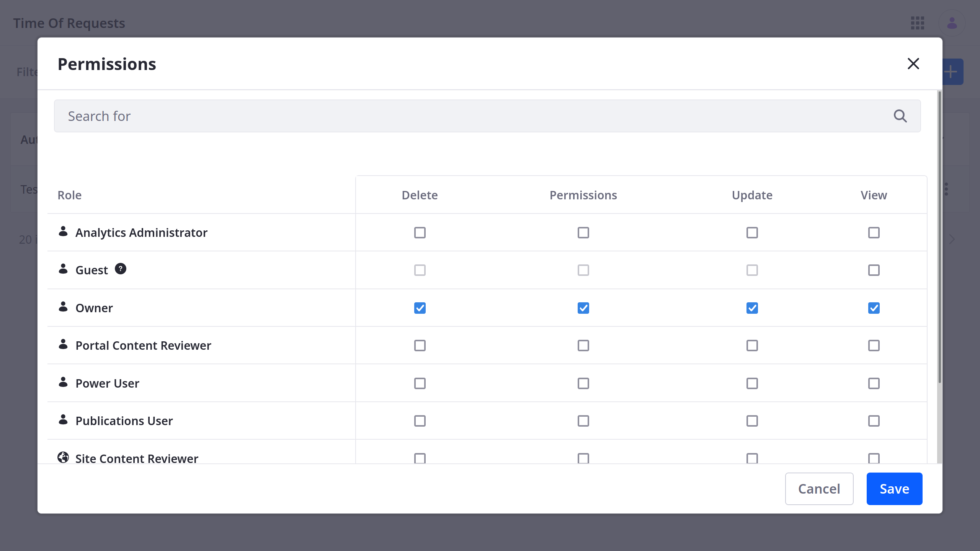Click the Site Content Reviewer globe icon
Viewport: 980px width, 551px height.
(x=63, y=457)
